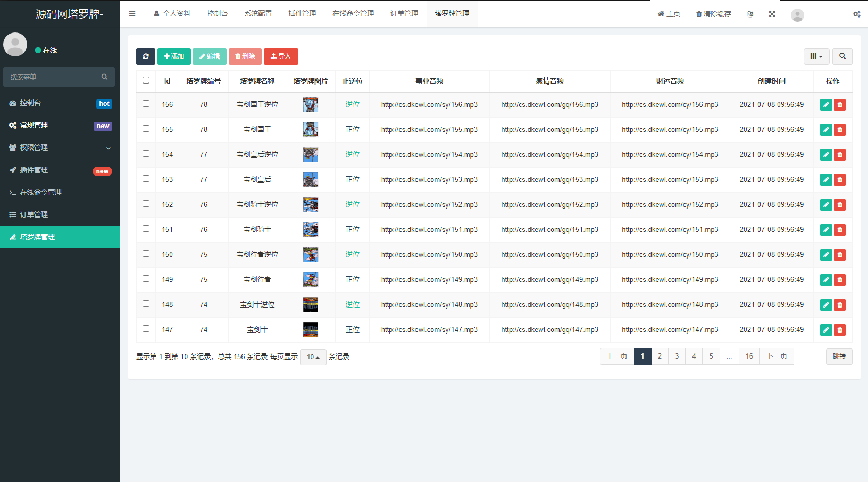868x482 pixels.
Task: Open the column visibility dropdown
Action: (816, 56)
